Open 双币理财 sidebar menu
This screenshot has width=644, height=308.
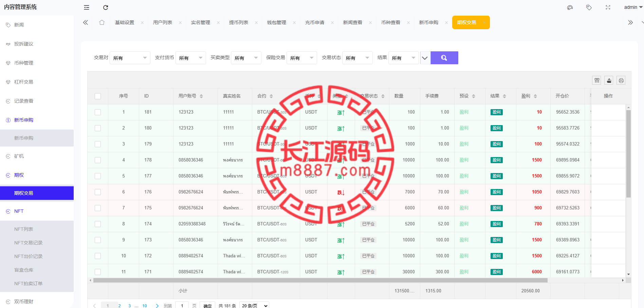coord(37,302)
